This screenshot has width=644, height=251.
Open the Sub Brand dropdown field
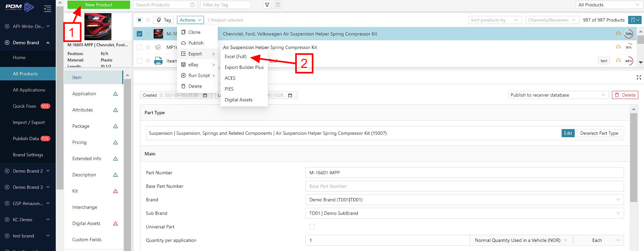464,213
